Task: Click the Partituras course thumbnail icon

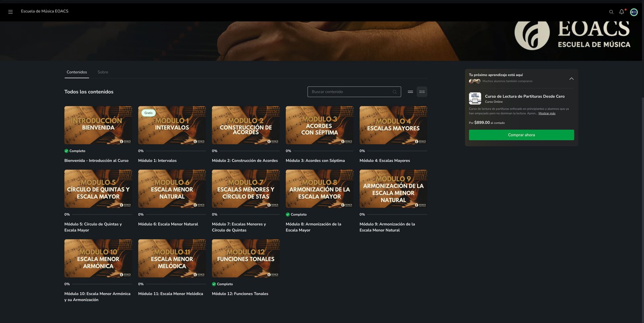Action: pos(475,98)
